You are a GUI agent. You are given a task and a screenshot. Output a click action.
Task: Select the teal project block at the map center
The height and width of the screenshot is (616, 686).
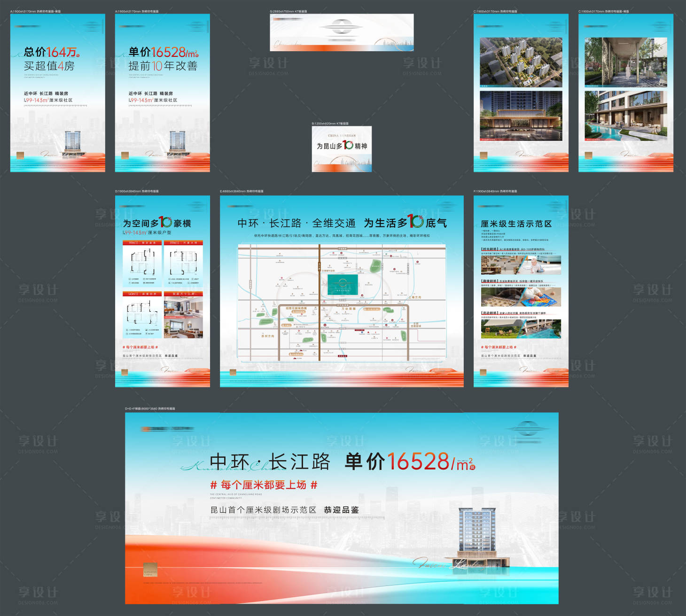click(x=343, y=284)
